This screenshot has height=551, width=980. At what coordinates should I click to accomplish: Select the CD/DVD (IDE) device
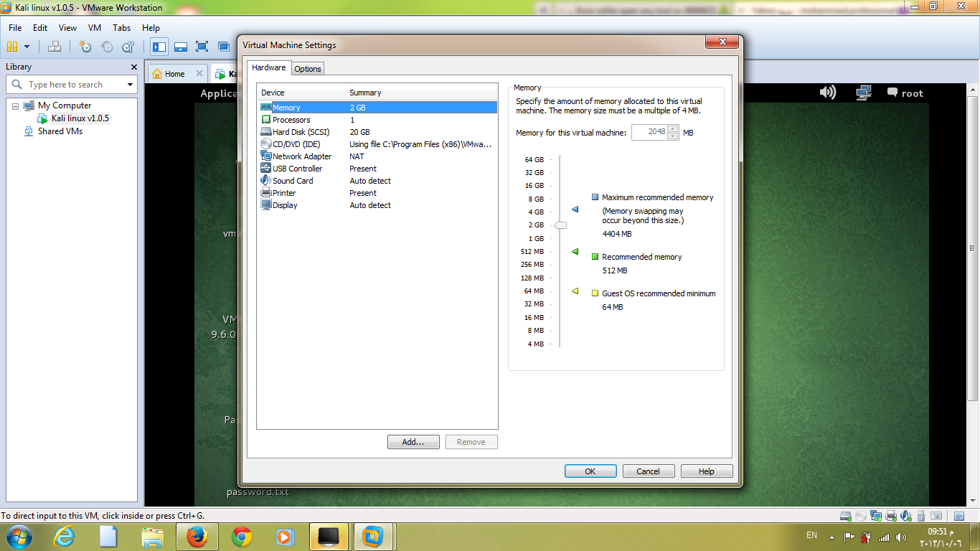(378, 144)
